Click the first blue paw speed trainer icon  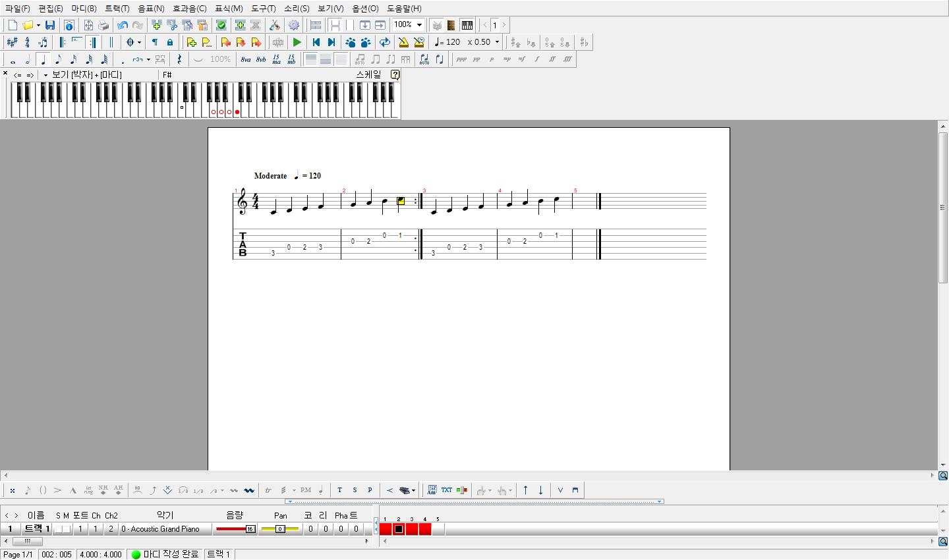point(351,42)
